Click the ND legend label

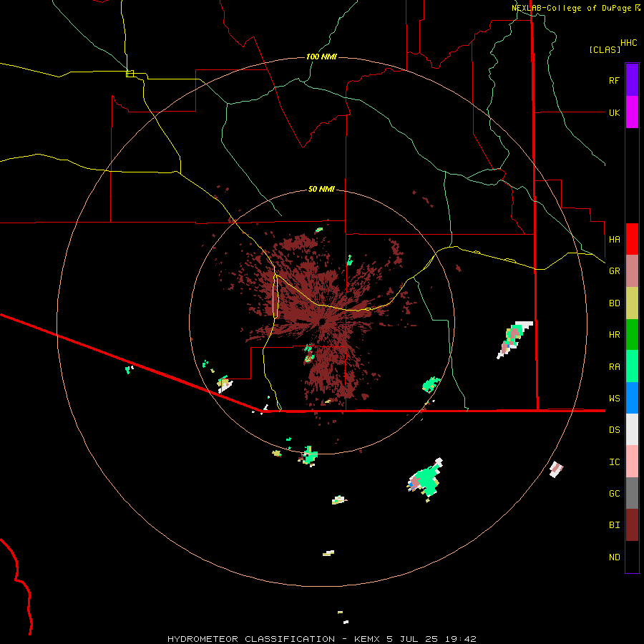[x=614, y=557]
